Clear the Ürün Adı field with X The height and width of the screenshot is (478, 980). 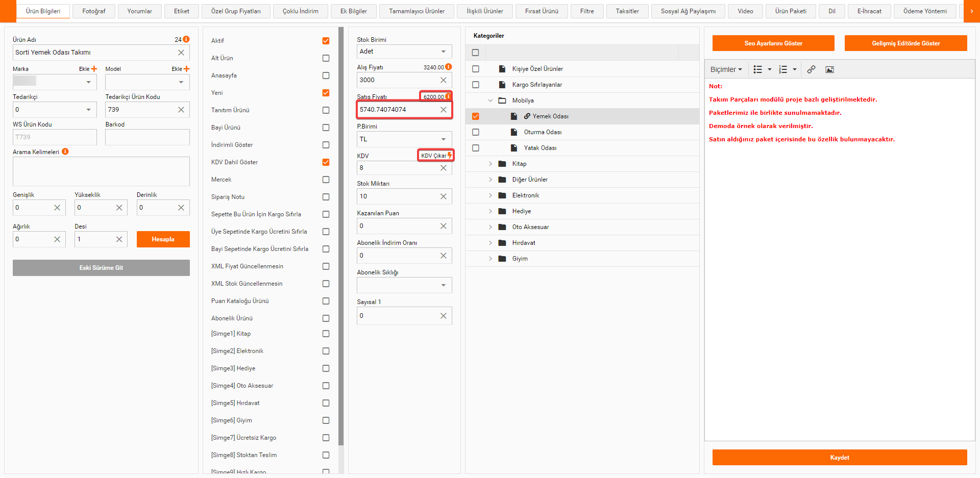pos(181,53)
